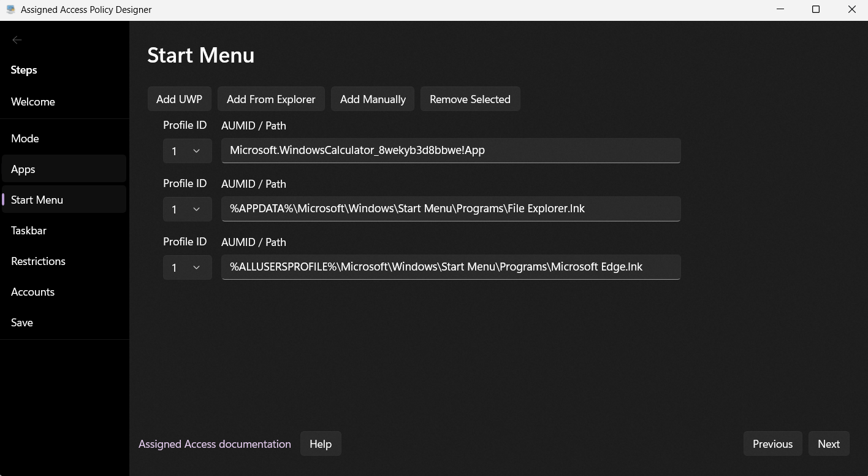Click the Assigned Access Policy Designer app icon
868x476 pixels.
click(9, 9)
